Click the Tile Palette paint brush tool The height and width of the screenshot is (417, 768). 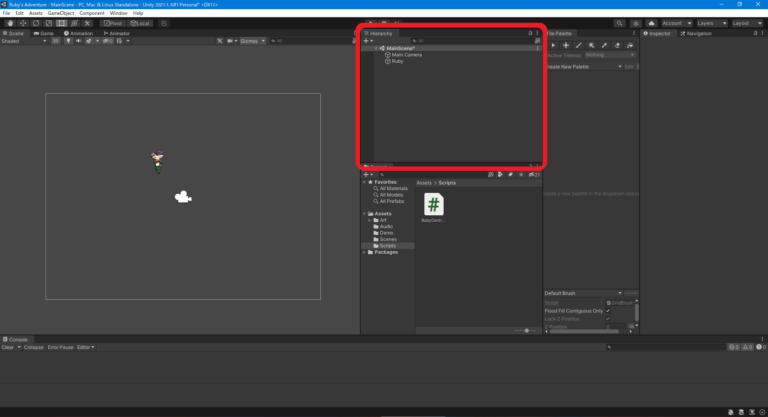click(579, 45)
